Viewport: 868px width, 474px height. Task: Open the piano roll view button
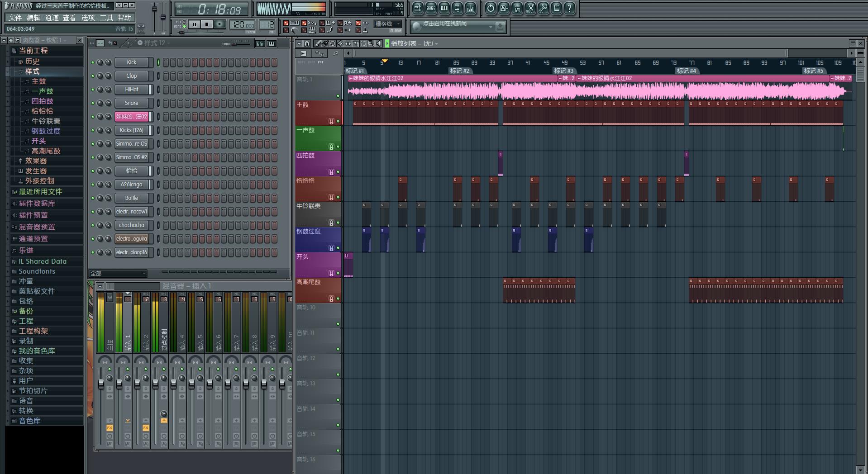444,8
